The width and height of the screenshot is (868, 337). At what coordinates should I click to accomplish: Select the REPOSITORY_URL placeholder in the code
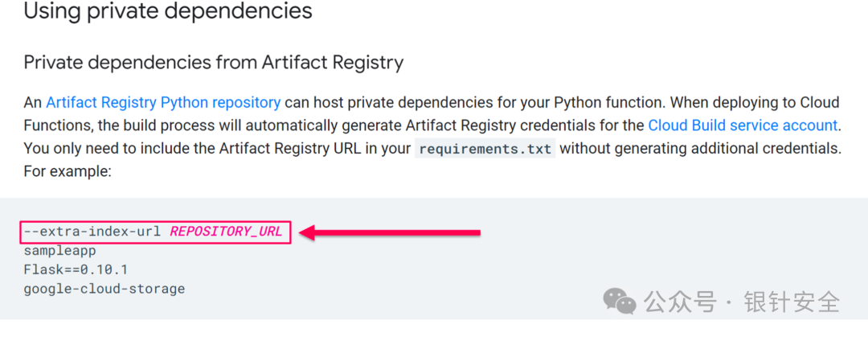226,232
